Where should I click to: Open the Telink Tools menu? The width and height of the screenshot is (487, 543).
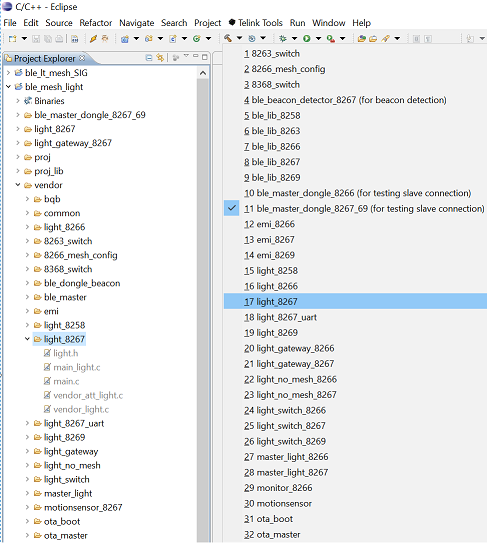pos(256,23)
